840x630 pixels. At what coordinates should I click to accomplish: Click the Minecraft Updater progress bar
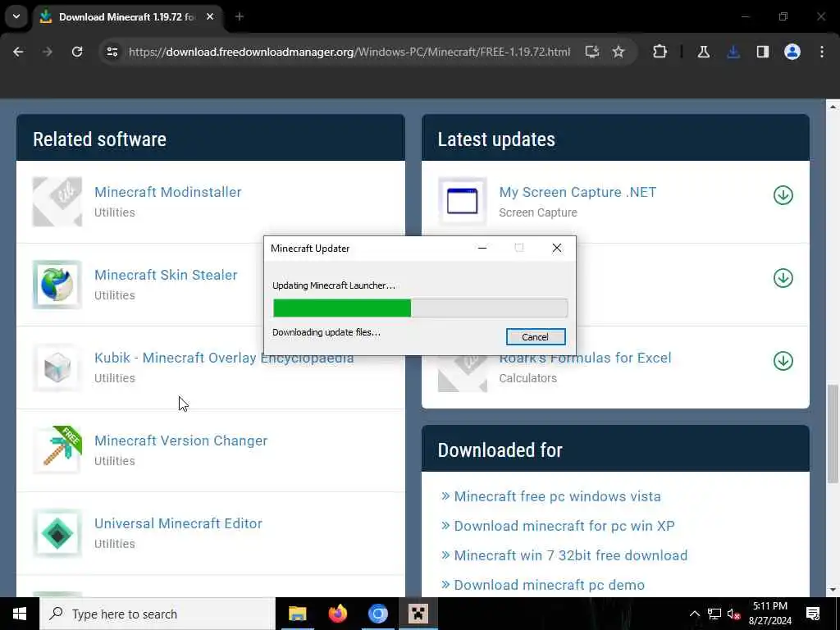point(420,308)
